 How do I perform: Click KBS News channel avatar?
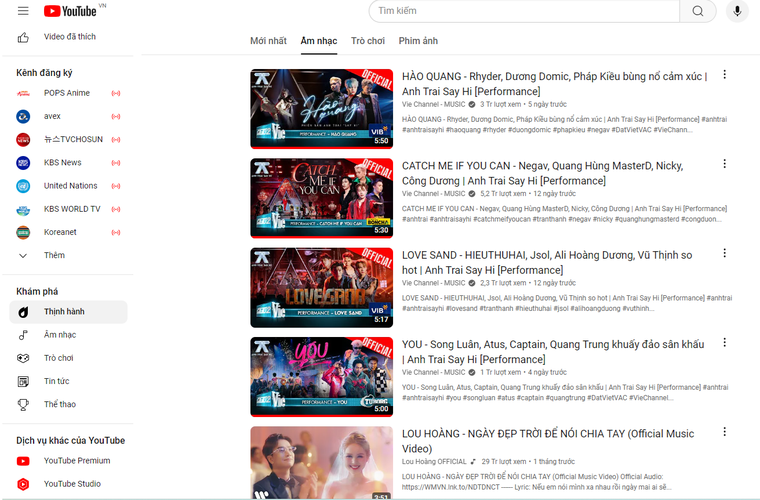[23, 163]
